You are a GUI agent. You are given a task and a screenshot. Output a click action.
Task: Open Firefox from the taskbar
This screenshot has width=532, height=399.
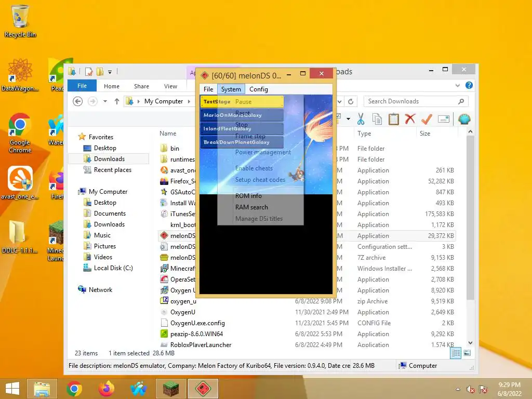[106, 389]
